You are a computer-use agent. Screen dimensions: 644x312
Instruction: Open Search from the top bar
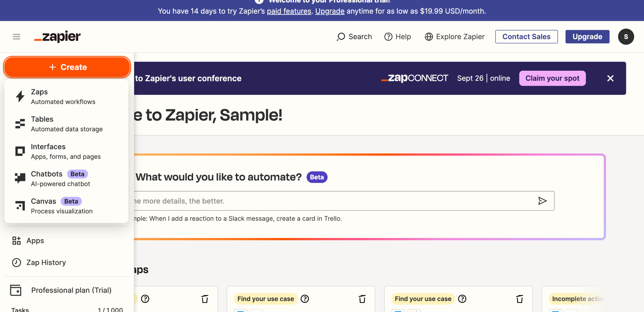coord(354,37)
